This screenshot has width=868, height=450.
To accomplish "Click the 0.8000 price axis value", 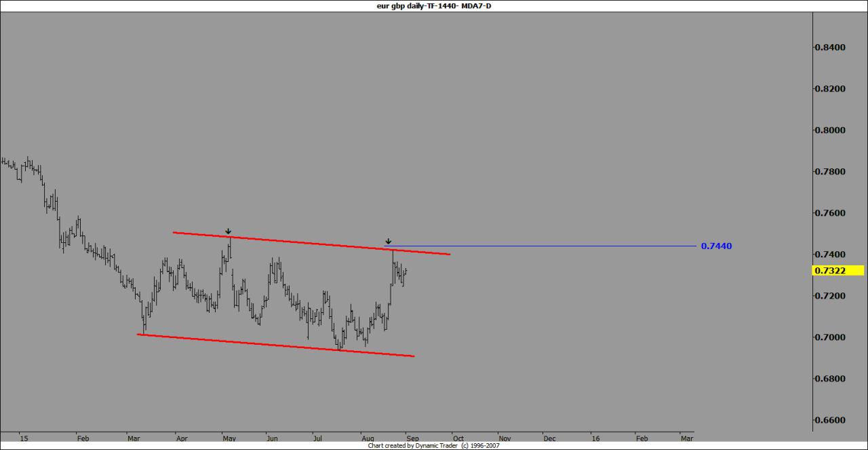I will (x=830, y=130).
